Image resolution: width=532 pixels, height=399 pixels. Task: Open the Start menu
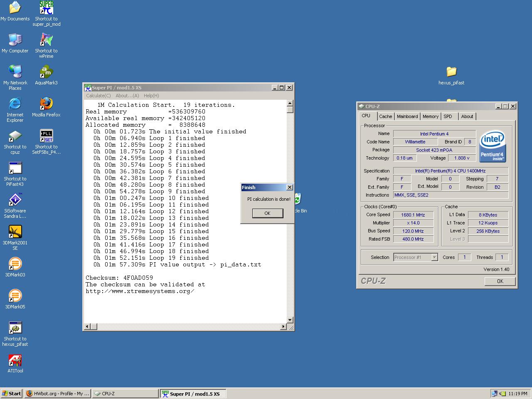pos(12,394)
